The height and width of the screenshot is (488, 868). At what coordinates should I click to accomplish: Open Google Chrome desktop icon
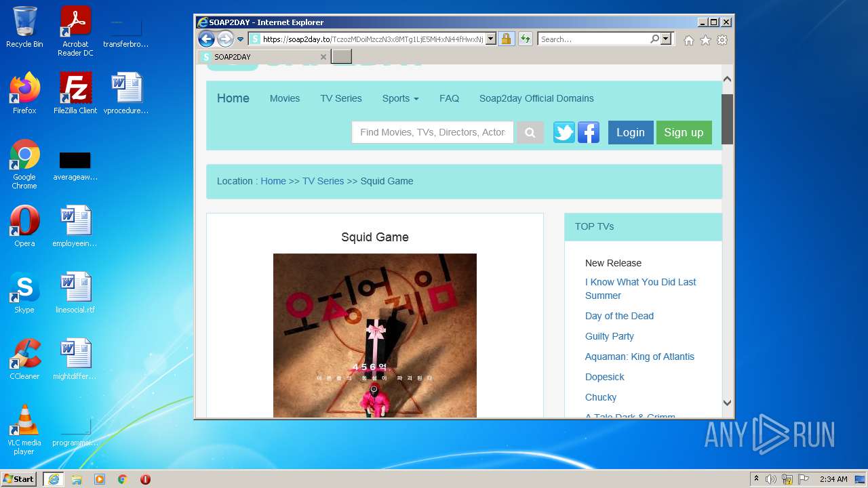24,165
